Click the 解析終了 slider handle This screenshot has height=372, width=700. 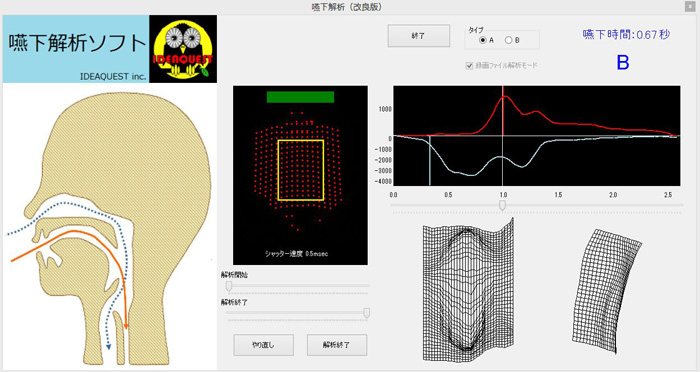click(367, 313)
